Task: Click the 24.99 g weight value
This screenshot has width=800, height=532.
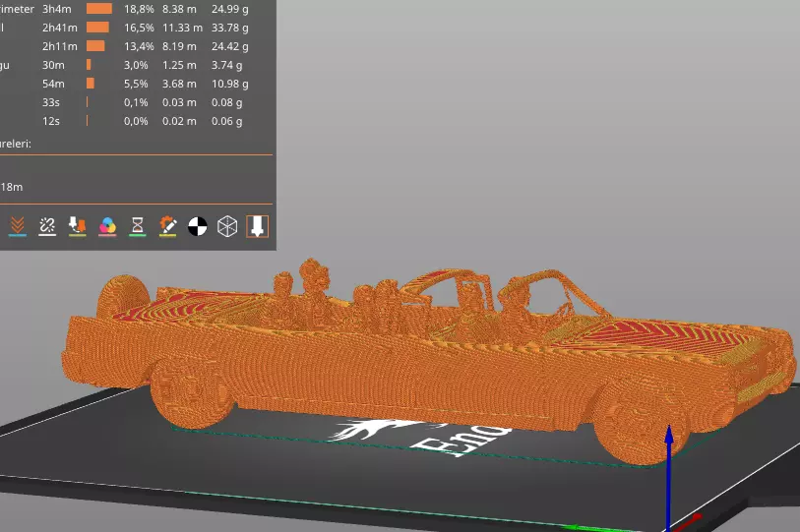Action: 230,9
